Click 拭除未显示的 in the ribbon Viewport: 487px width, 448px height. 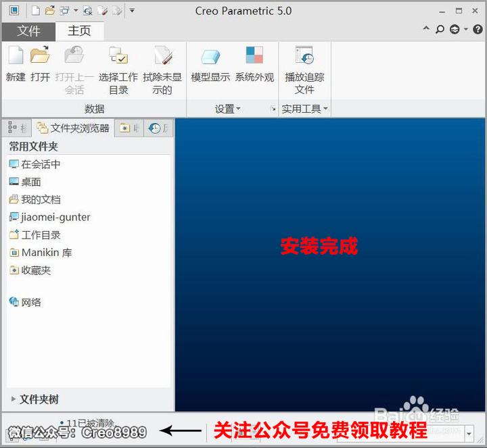click(x=162, y=71)
